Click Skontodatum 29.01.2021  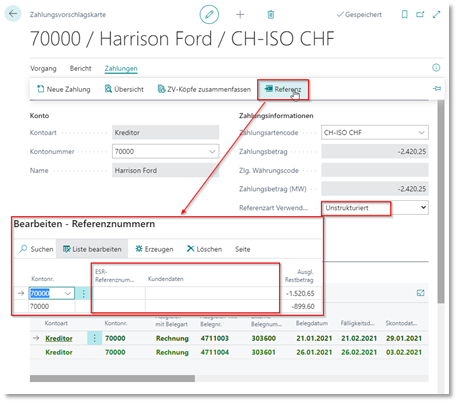pos(404,338)
